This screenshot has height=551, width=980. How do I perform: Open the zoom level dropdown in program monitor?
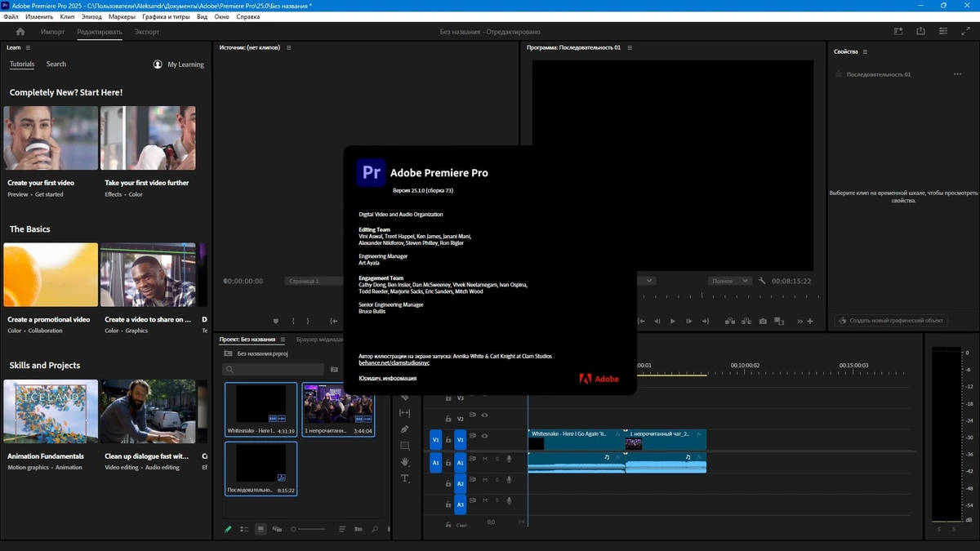(x=650, y=281)
